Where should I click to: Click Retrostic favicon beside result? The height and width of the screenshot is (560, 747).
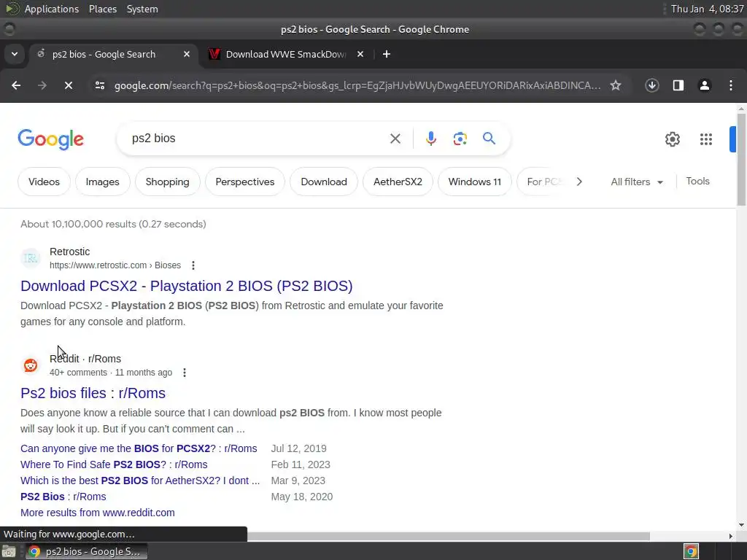click(31, 258)
